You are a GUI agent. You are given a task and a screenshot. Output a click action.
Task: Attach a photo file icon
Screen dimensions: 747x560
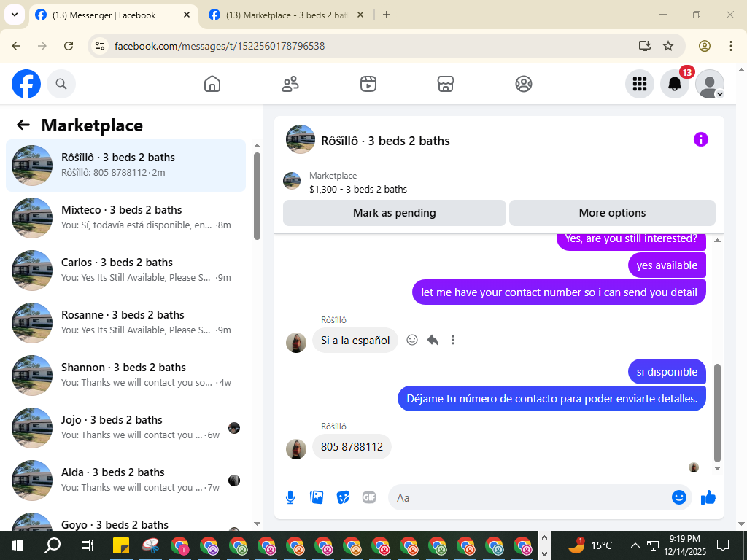point(317,497)
